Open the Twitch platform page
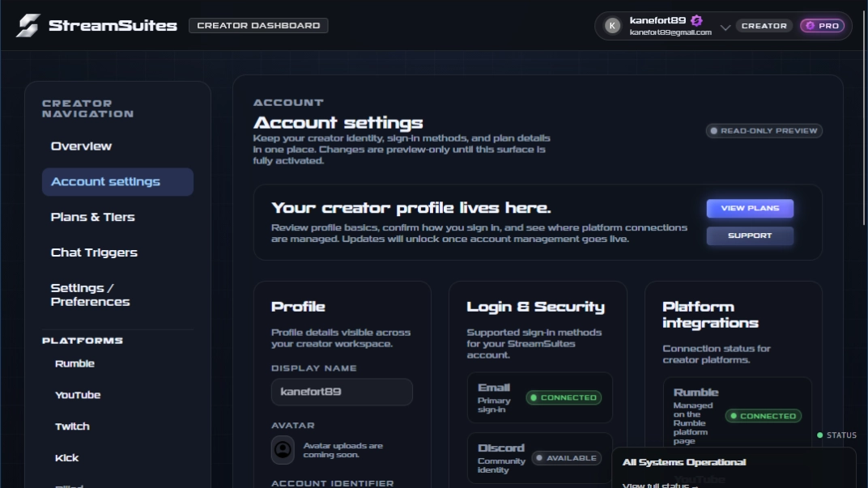Image resolution: width=868 pixels, height=488 pixels. (x=72, y=426)
